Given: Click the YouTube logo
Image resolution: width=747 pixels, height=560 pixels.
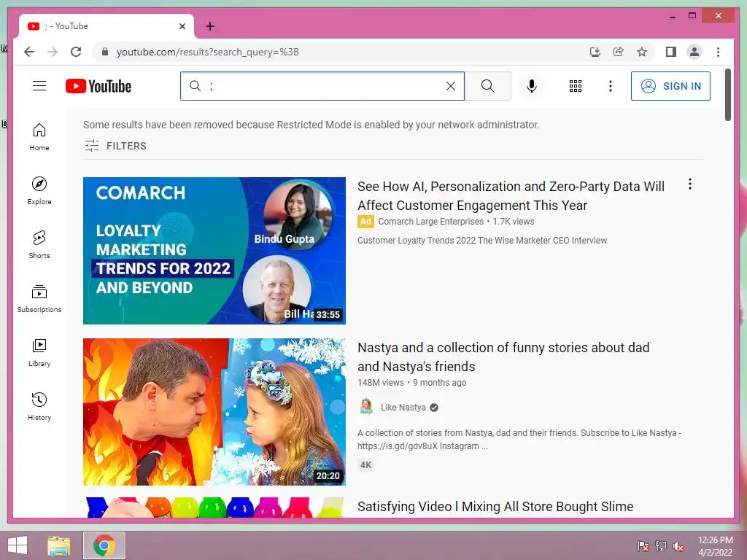Looking at the screenshot, I should (x=98, y=86).
